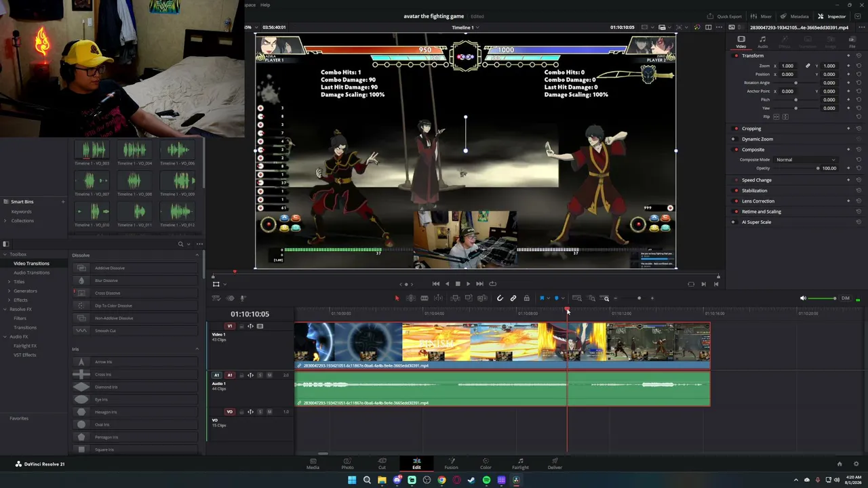Click the Detail Zoom icon

(x=591, y=298)
